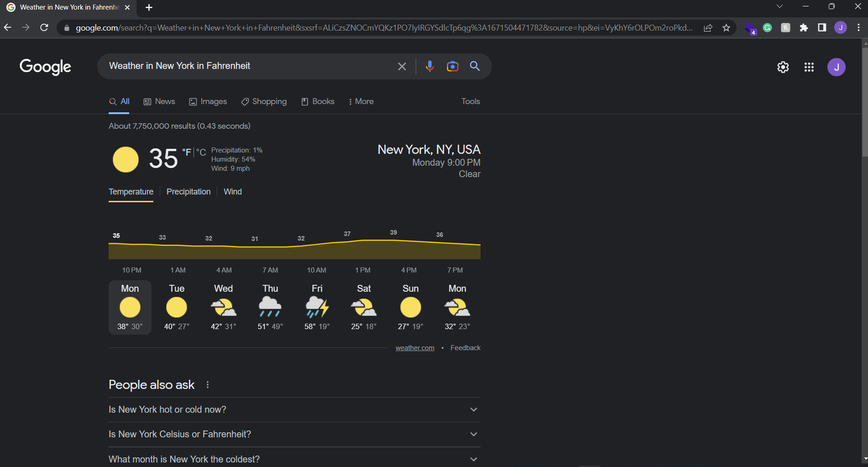The width and height of the screenshot is (868, 467).
Task: Clear the search box with the X icon
Action: pyautogui.click(x=402, y=66)
